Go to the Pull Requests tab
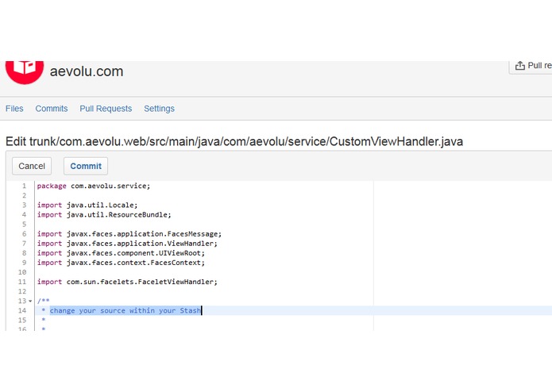Screen dimensions: 552x392 (106, 109)
